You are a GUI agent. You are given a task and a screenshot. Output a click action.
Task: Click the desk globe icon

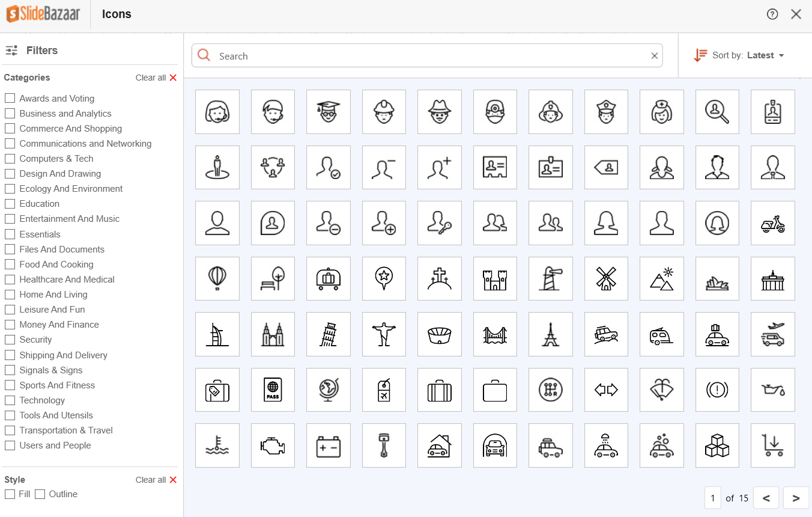click(x=329, y=390)
